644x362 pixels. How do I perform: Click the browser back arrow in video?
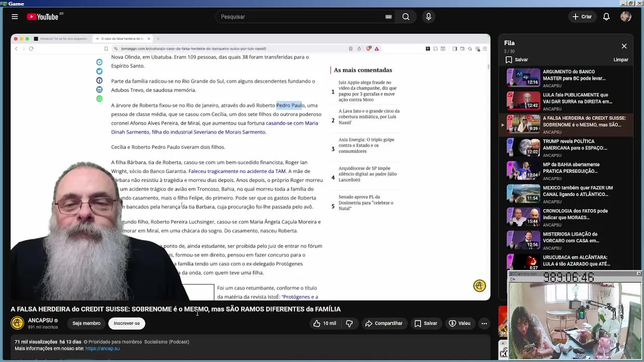[16, 49]
